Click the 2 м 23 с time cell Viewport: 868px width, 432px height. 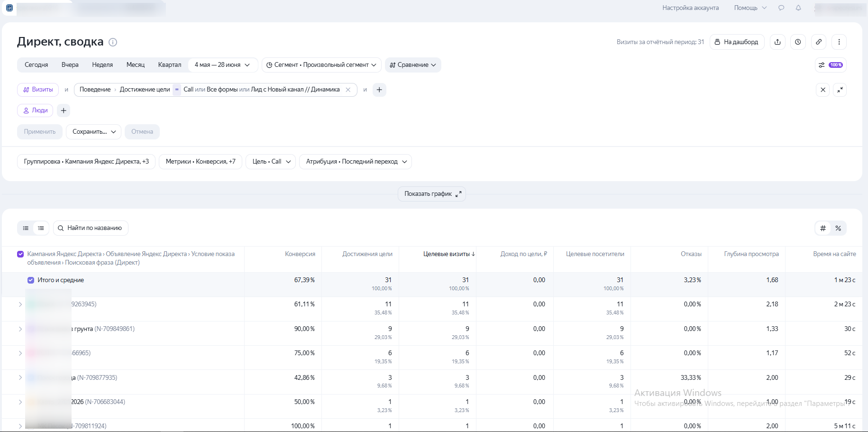[x=845, y=304]
